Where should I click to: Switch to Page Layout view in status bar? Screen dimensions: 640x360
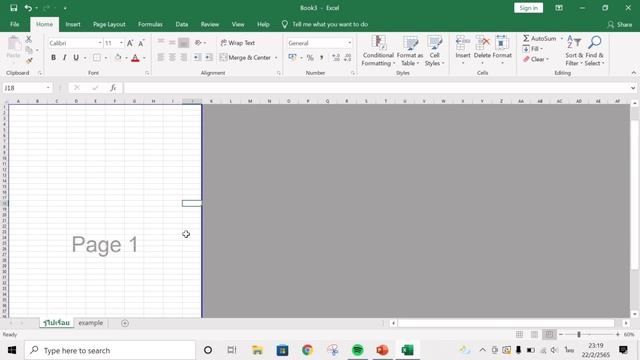pos(534,335)
